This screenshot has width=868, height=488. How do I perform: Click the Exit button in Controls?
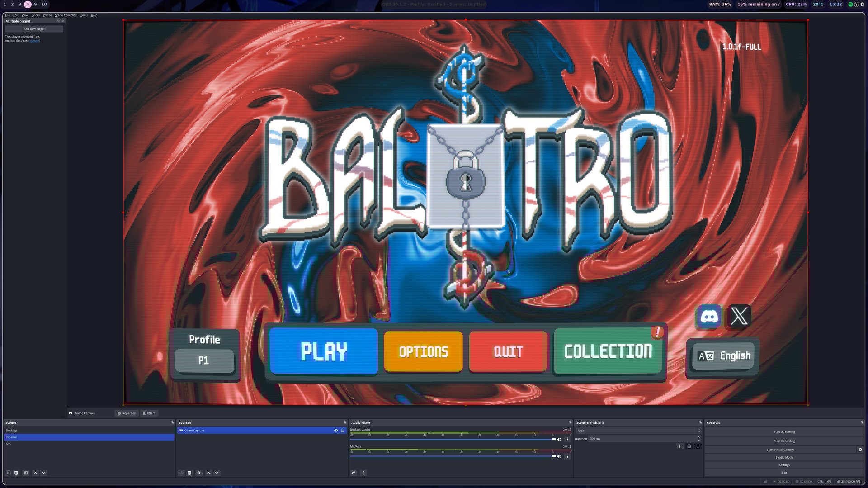pyautogui.click(x=784, y=473)
